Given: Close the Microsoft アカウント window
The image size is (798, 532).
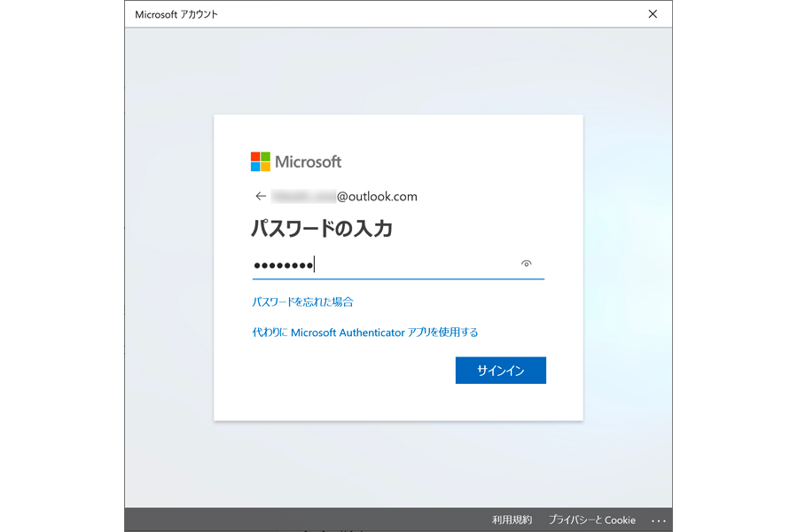Looking at the screenshot, I should coord(653,14).
